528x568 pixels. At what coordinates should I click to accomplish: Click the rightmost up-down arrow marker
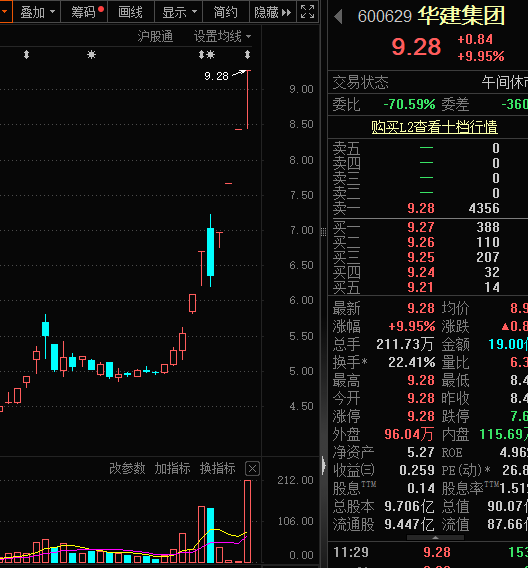[x=247, y=55]
